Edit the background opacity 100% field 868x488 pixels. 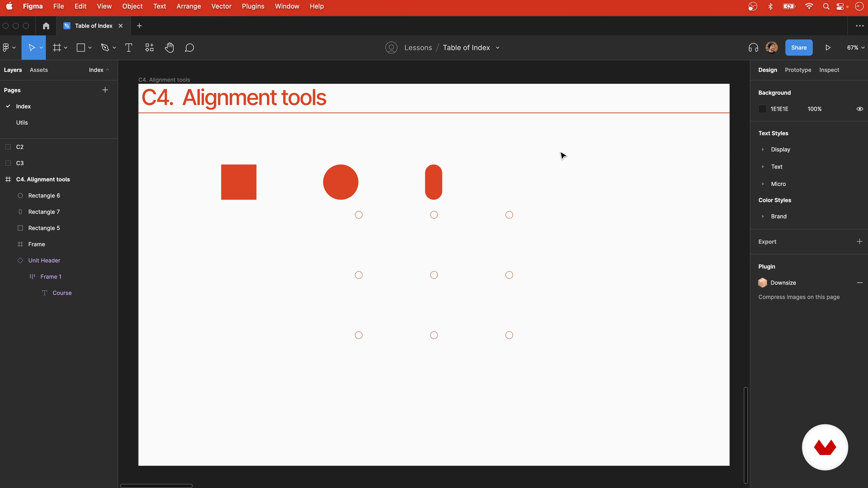tap(814, 109)
